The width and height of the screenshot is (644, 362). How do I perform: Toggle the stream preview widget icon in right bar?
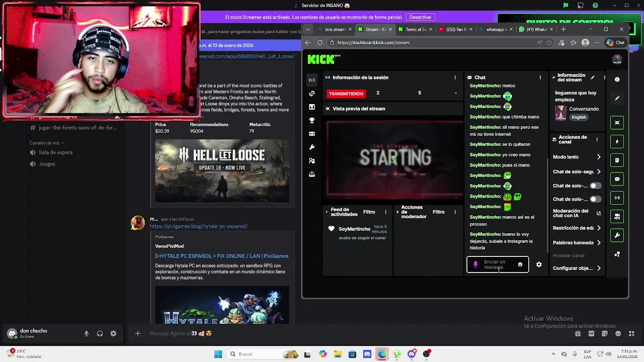pos(617,123)
